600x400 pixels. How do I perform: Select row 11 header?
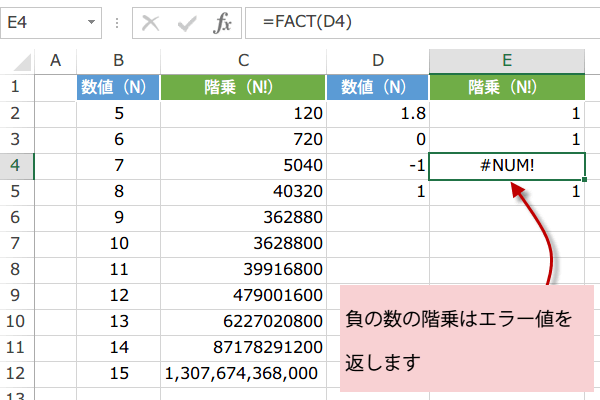pos(15,348)
